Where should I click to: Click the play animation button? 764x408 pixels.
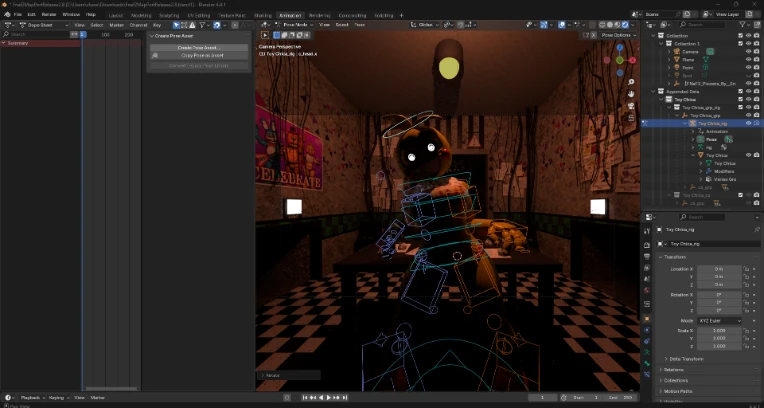tap(328, 398)
